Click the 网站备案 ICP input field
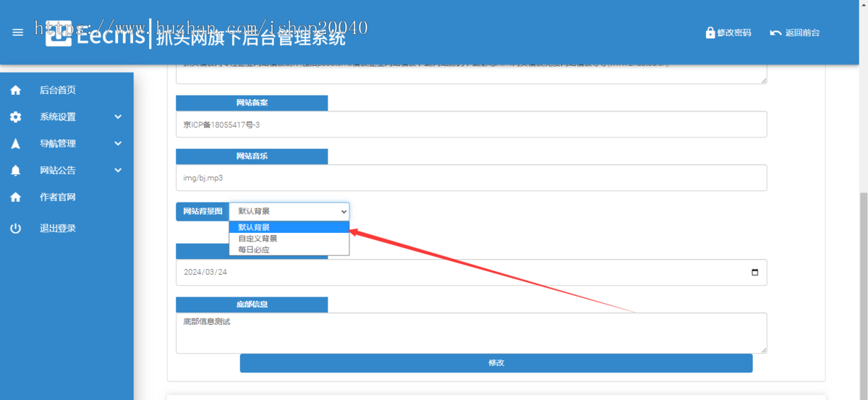Screen dimensions: 868x400 pyautogui.click(x=471, y=124)
